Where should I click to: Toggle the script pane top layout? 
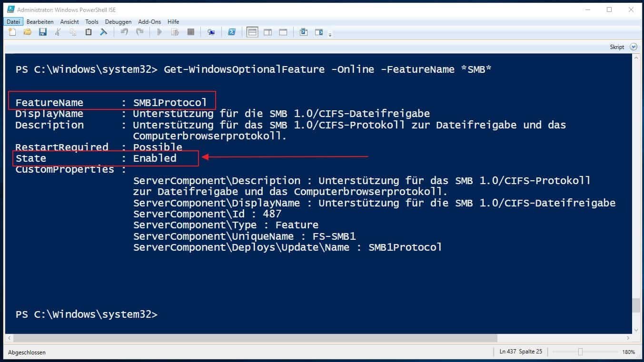click(252, 32)
